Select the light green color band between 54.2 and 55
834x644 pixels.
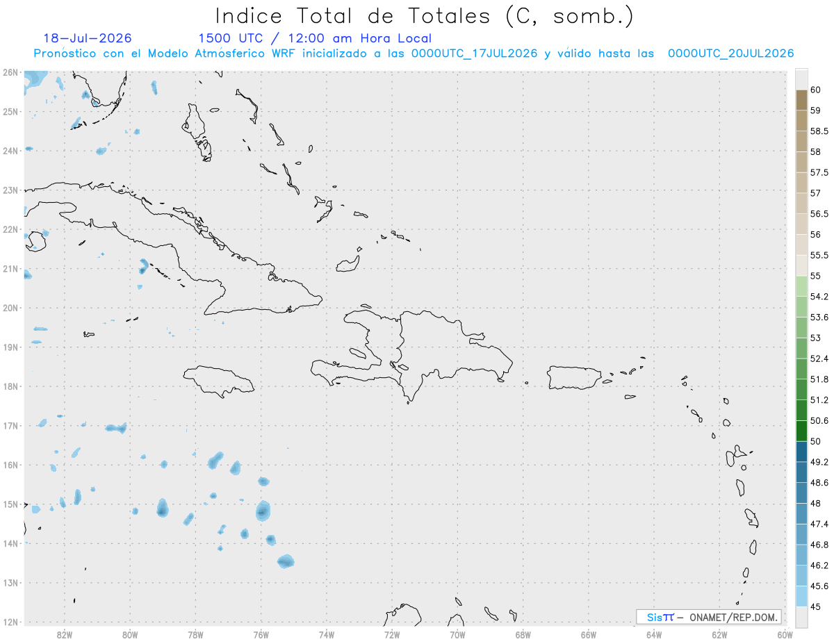[x=801, y=286]
